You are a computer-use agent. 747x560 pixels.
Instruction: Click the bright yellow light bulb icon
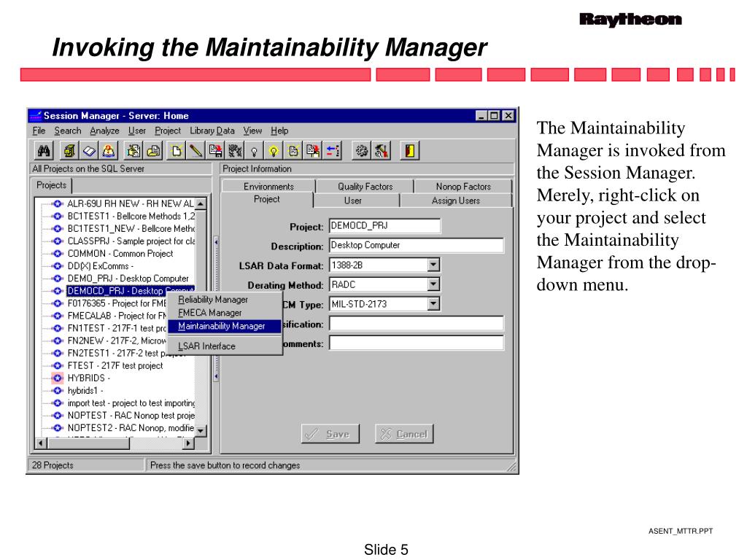[274, 151]
